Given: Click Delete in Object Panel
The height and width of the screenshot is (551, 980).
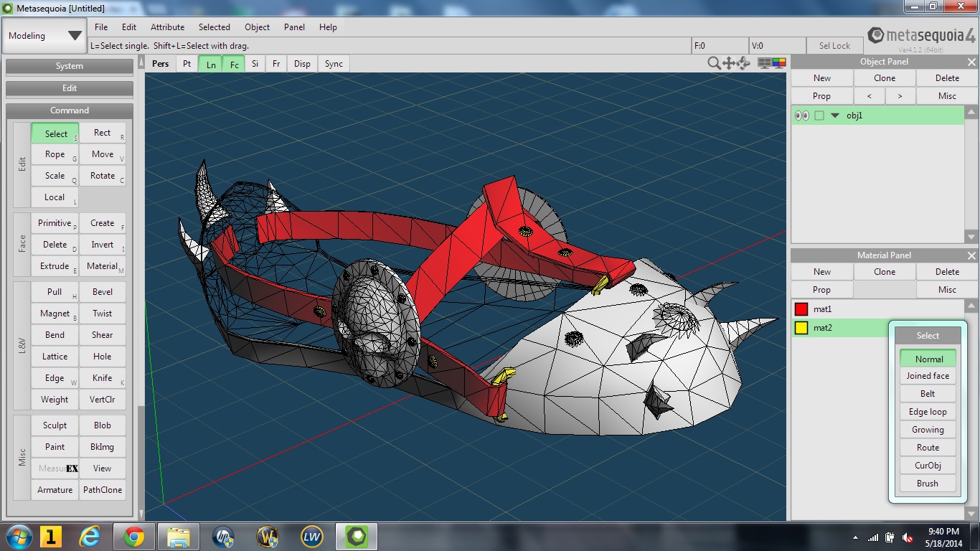Looking at the screenshot, I should tap(947, 78).
